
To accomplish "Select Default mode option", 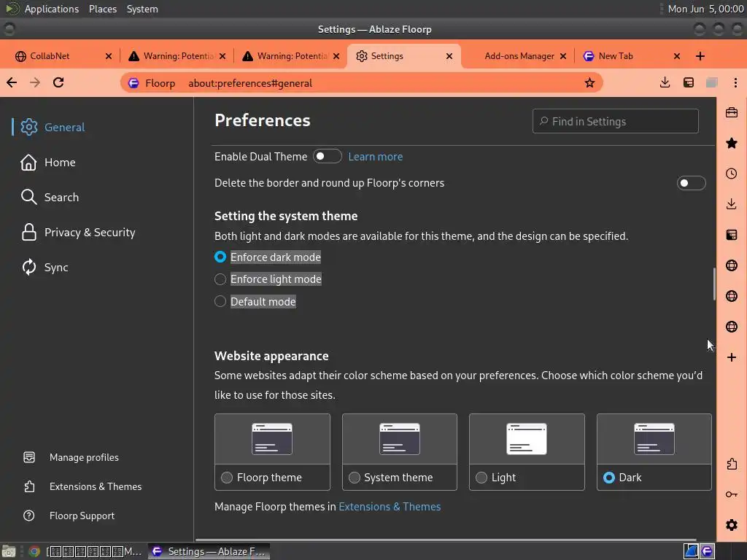I will (220, 301).
